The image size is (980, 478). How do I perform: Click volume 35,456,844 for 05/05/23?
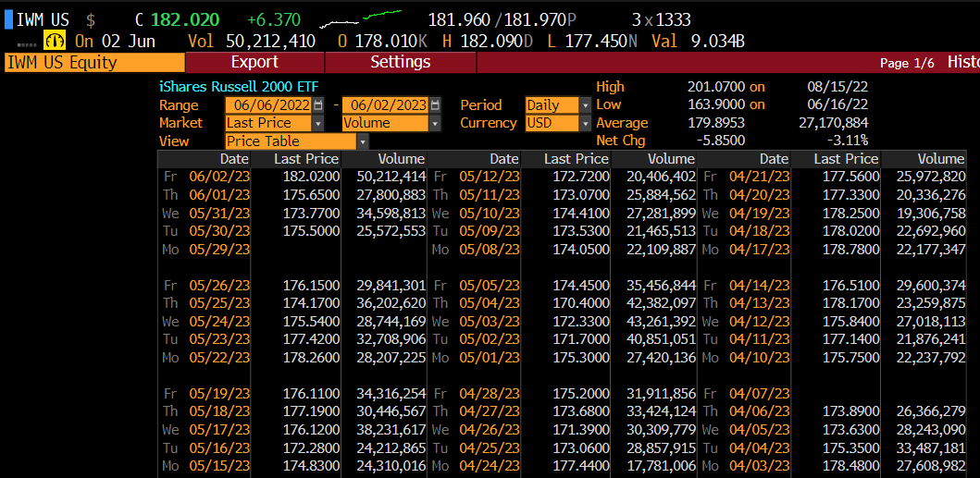point(662,286)
